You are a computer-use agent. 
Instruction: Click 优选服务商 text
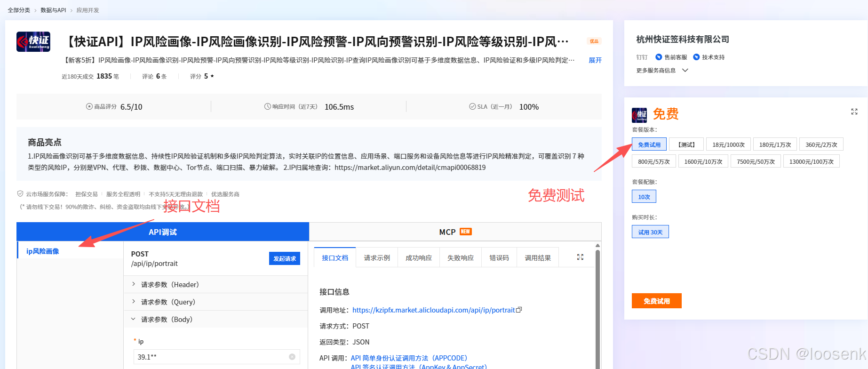(225, 194)
